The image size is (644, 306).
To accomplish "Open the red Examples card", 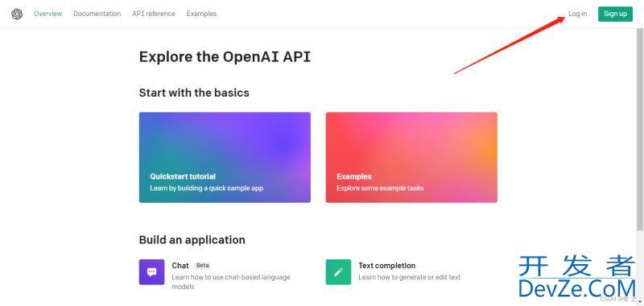I will coord(411,157).
